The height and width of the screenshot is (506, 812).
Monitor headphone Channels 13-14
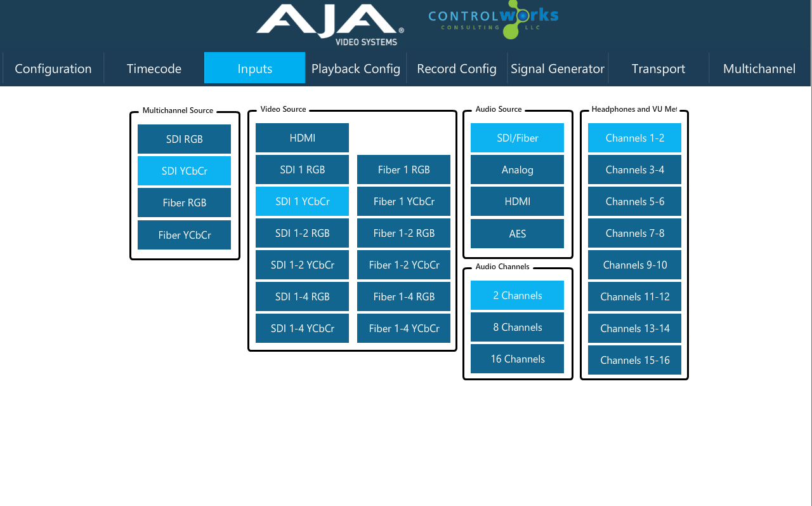click(x=634, y=328)
